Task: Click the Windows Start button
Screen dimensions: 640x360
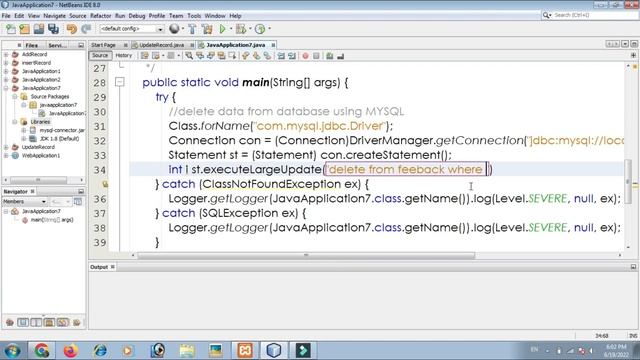Action: click(12, 351)
